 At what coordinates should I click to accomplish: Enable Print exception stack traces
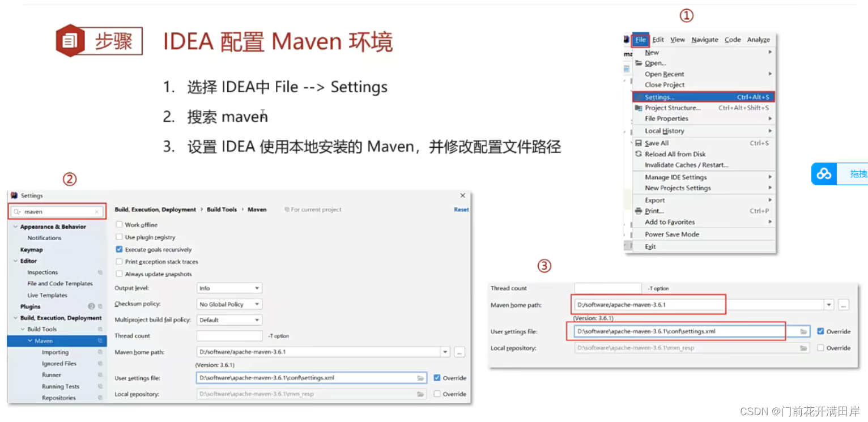119,262
